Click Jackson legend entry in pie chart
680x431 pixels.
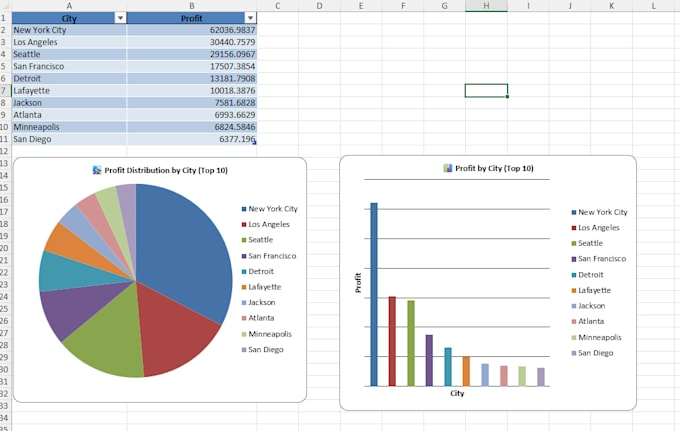tap(258, 302)
